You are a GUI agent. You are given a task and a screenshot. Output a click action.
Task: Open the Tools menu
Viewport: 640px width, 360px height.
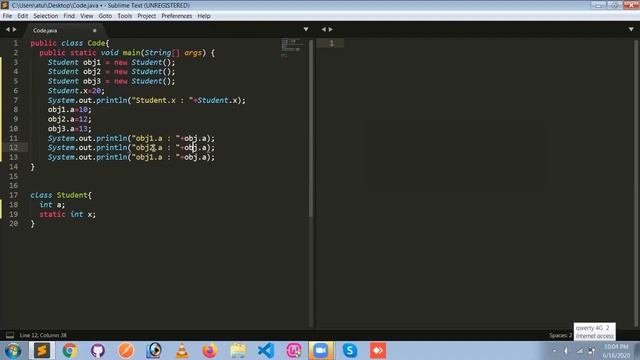point(124,16)
